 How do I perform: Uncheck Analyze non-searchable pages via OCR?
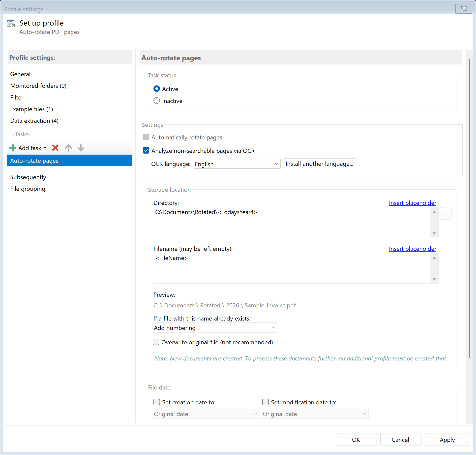(146, 150)
